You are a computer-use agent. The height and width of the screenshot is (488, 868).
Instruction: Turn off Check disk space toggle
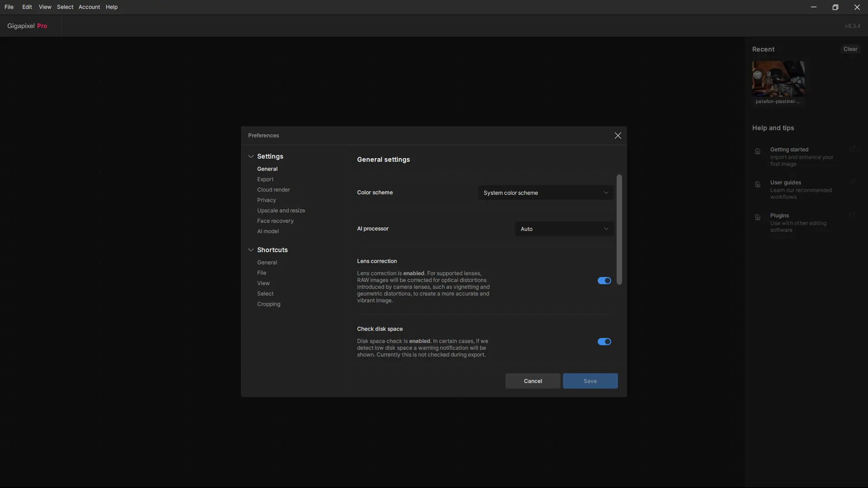tap(604, 342)
